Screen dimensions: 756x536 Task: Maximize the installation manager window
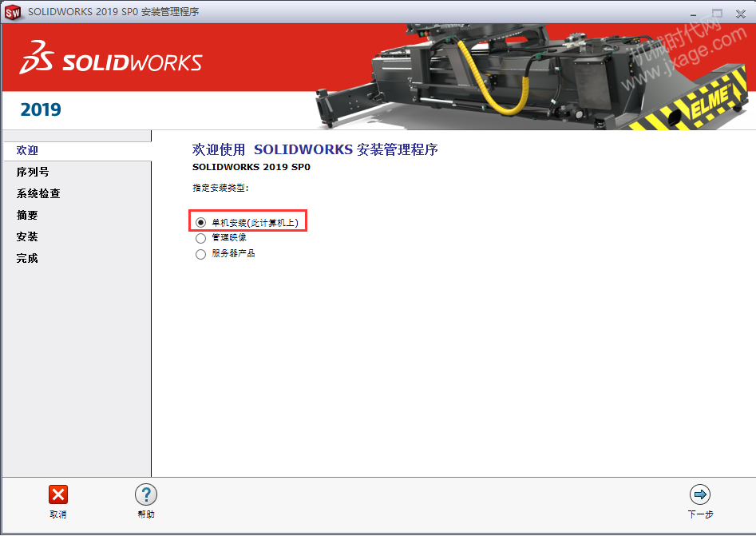click(718, 14)
